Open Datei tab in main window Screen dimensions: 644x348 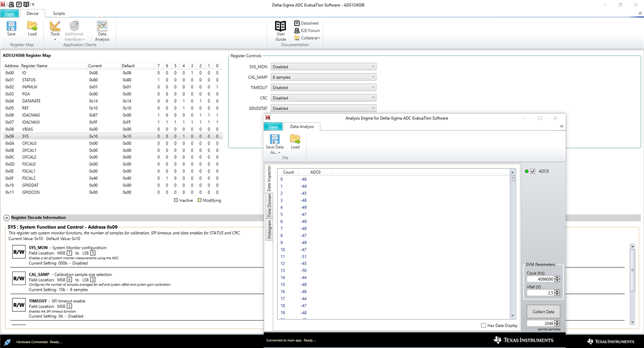click(x=10, y=13)
